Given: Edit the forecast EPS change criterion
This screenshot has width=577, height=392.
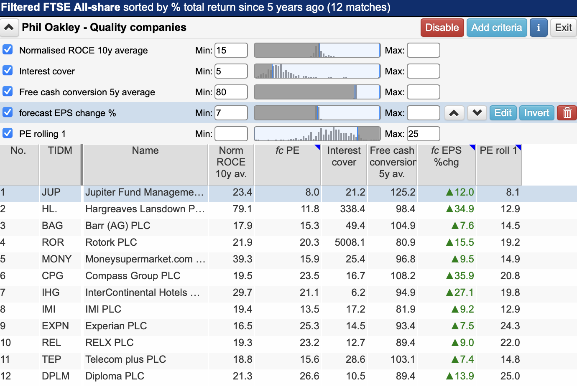Looking at the screenshot, I should coord(503,113).
